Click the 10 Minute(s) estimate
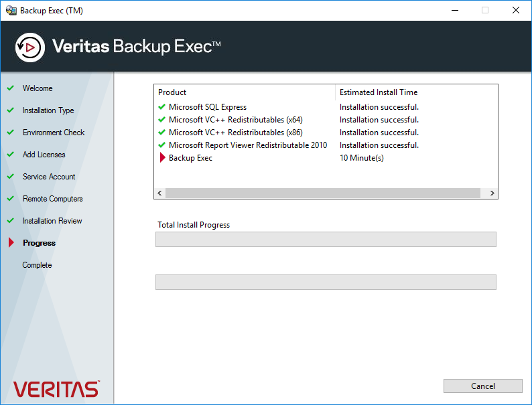The image size is (532, 405). click(362, 158)
